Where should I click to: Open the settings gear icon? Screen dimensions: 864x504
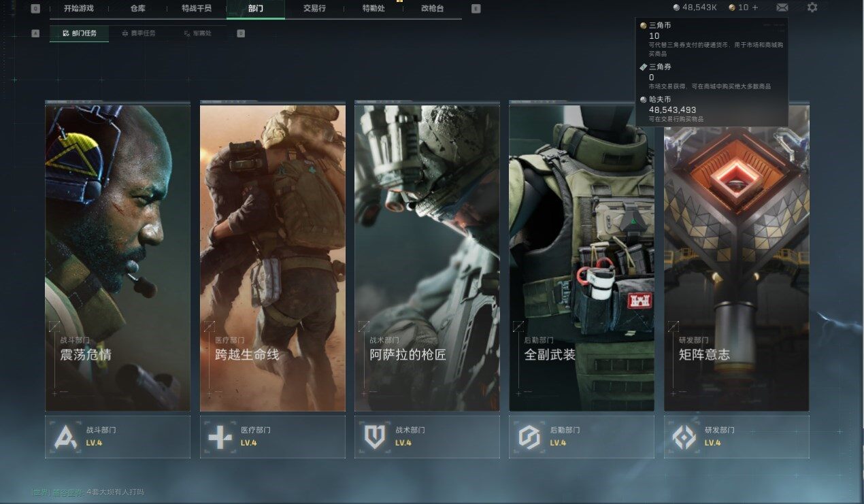[x=812, y=7]
